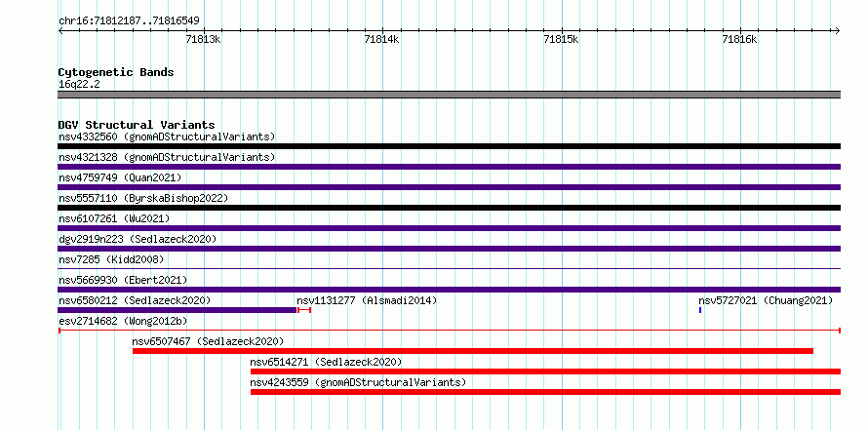Screen dimensions: 868x430
Task: Click the Cytogenetic Bands track title
Action: point(116,72)
